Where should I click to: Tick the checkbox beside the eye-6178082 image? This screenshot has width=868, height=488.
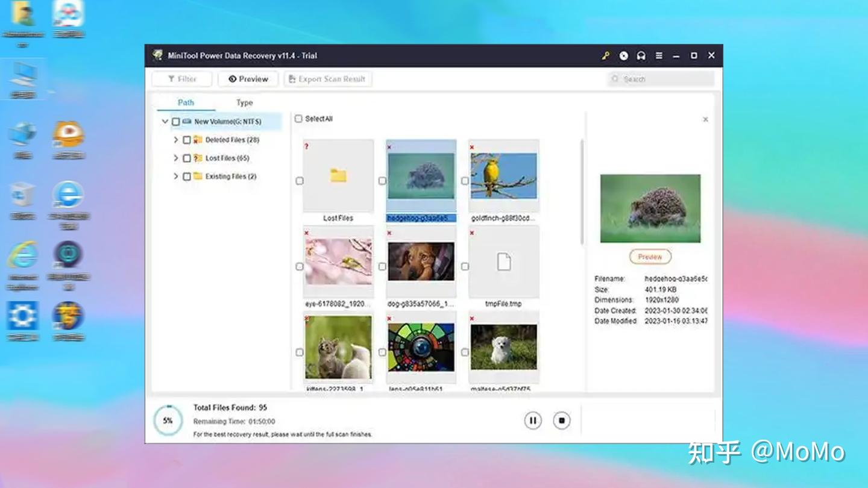(x=300, y=266)
